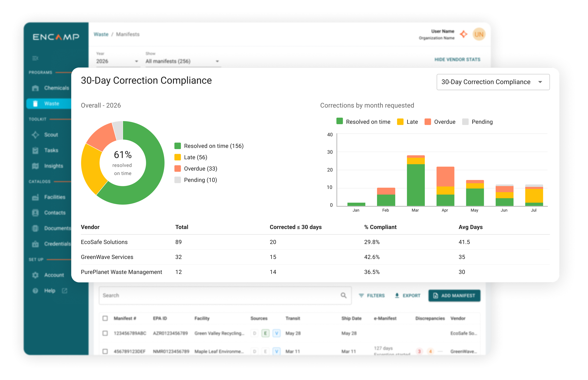This screenshot has width=588, height=380.
Task: Click the search magnifier icon
Action: click(343, 295)
